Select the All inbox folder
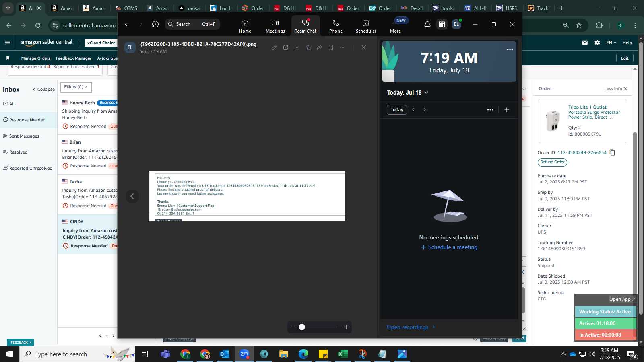 (29, 104)
